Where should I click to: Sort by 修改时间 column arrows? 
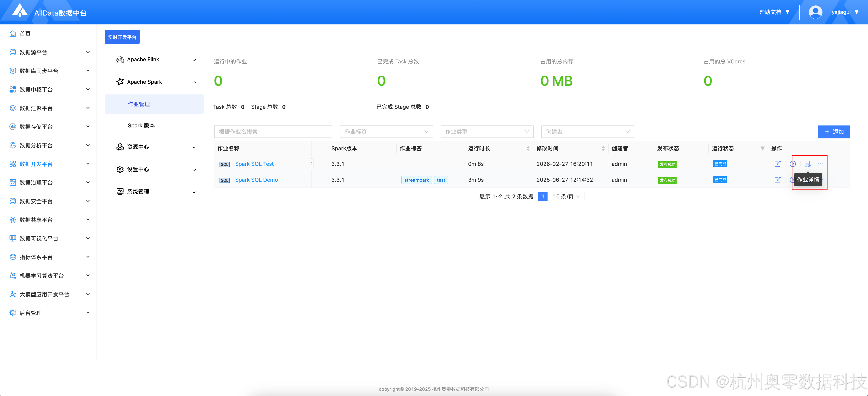click(603, 148)
